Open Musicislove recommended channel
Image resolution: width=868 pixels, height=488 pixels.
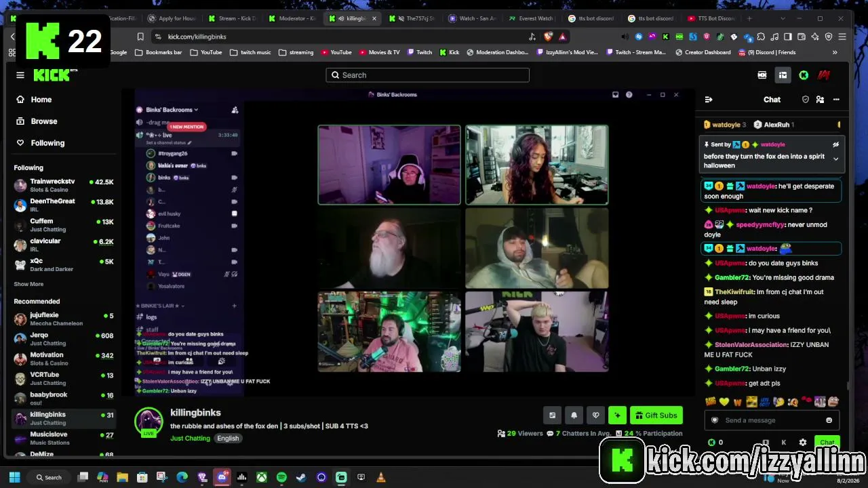click(x=63, y=438)
